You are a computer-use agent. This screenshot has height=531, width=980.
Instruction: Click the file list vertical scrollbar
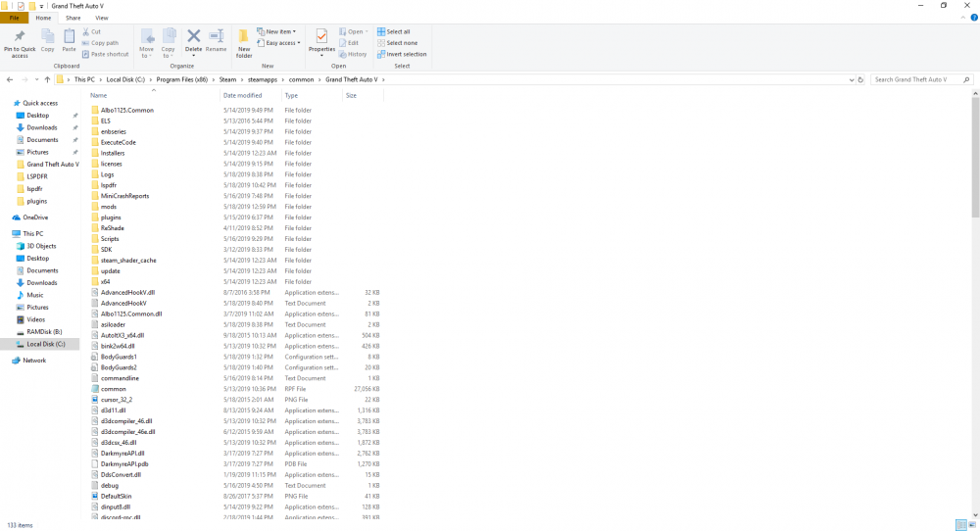[975, 156]
